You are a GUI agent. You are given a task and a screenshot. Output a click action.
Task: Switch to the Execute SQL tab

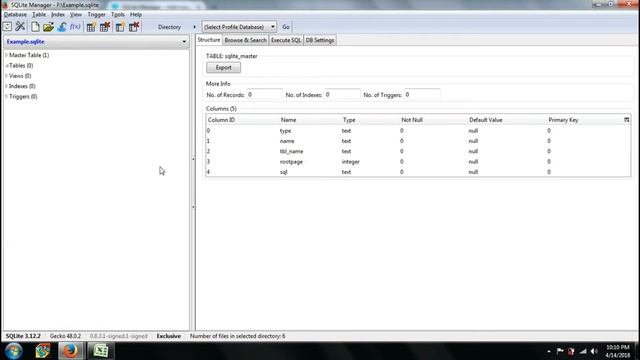coord(286,40)
